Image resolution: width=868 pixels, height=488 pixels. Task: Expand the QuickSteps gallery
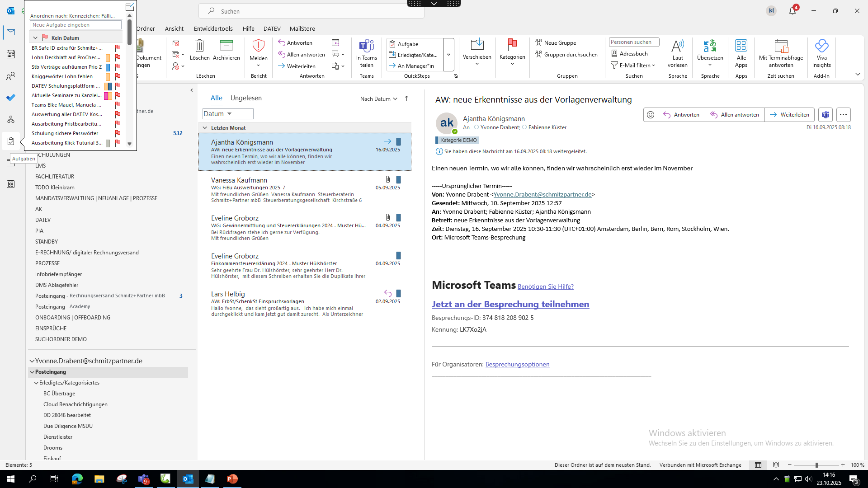point(448,55)
